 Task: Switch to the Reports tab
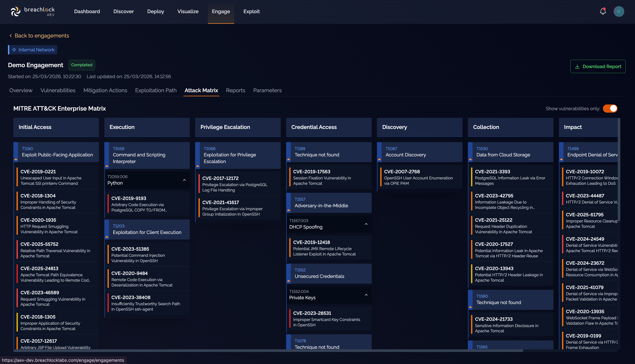click(x=235, y=90)
